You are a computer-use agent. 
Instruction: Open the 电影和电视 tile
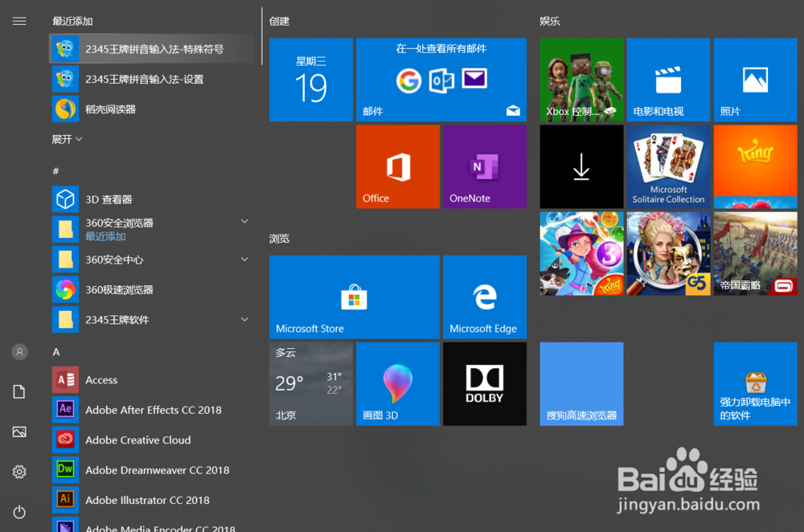tap(668, 80)
